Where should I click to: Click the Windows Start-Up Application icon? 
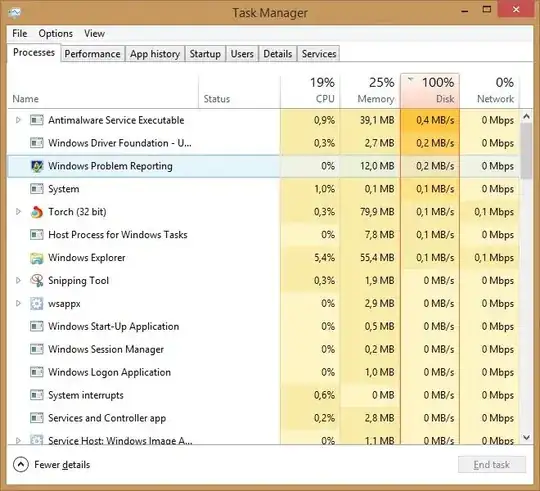(37, 326)
